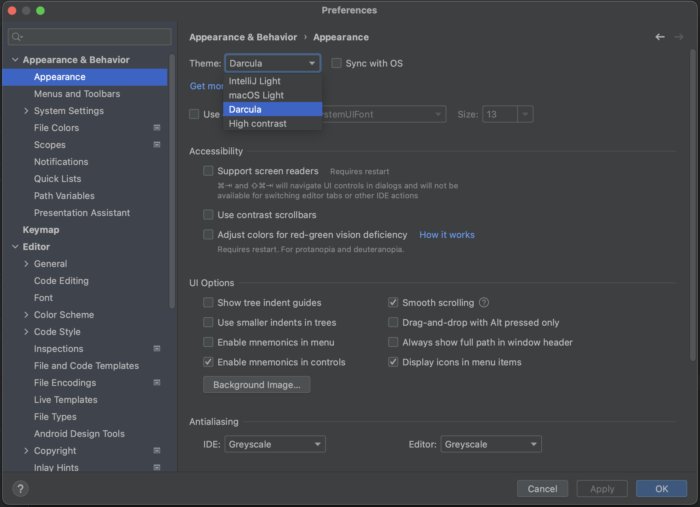Viewport: 700px width, 507px height.
Task: Open the help question mark button
Action: click(20, 489)
